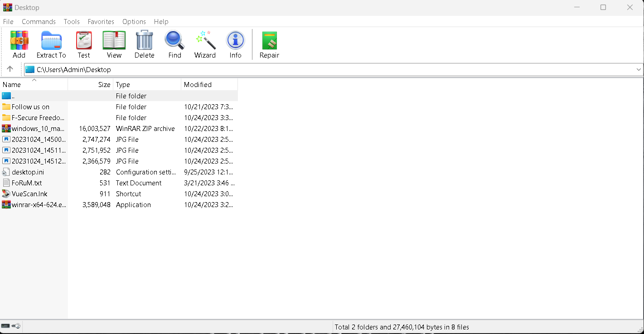The height and width of the screenshot is (334, 644).
Task: Sort list by Size column header
Action: pos(91,84)
